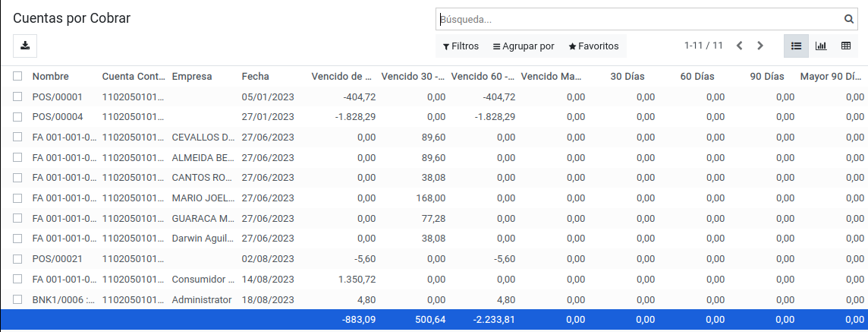Sort by the Cuenta Cont column header

(x=134, y=77)
